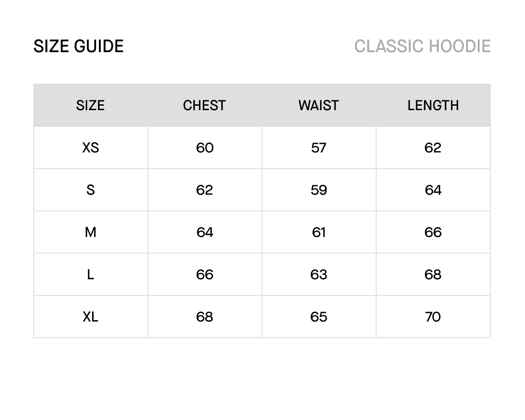Select waist value 57 for XS
This screenshot has width=525, height=420.
coord(319,147)
